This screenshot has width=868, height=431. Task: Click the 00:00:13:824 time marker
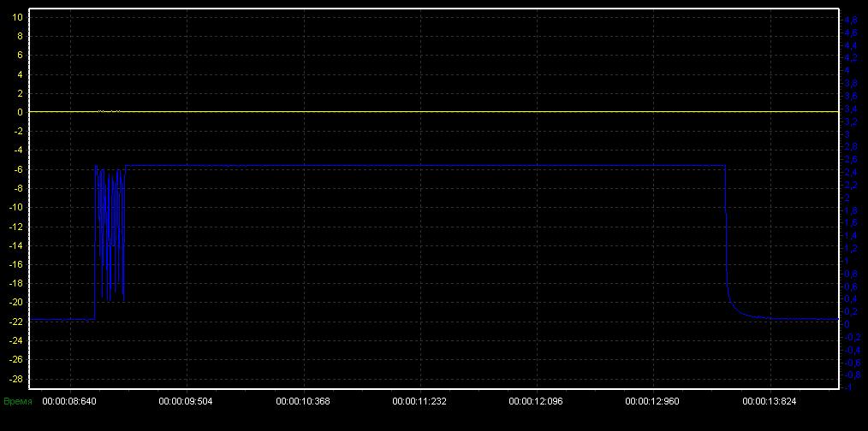pos(770,400)
